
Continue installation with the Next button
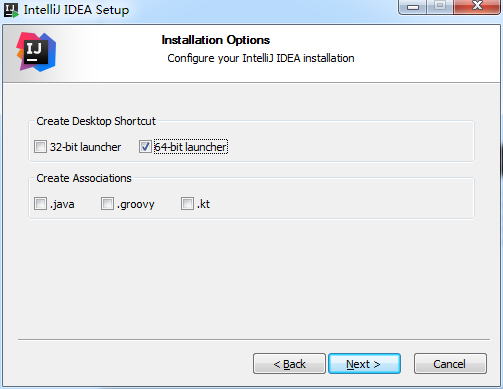(364, 364)
